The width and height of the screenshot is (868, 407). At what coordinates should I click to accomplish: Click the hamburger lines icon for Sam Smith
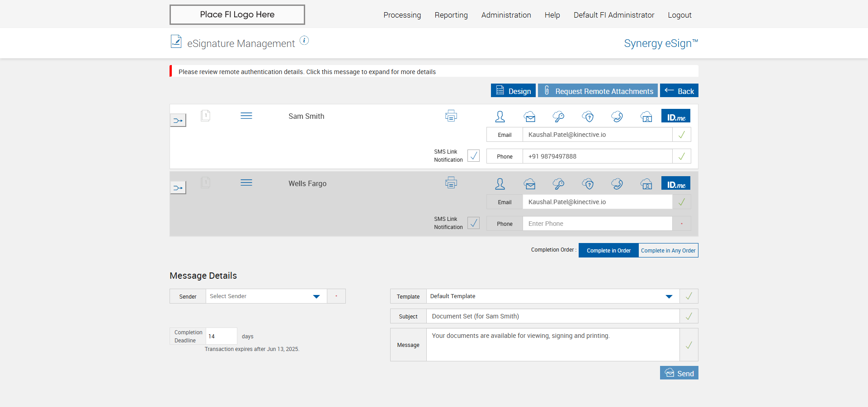246,116
